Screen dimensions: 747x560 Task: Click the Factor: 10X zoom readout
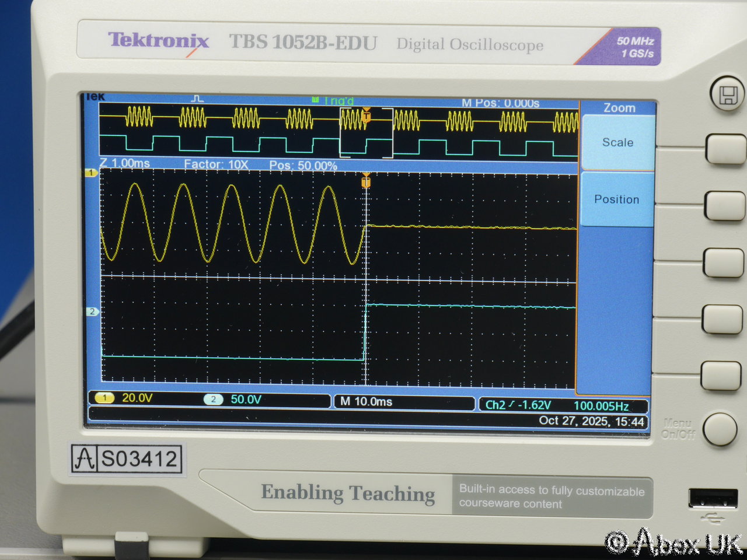[216, 164]
